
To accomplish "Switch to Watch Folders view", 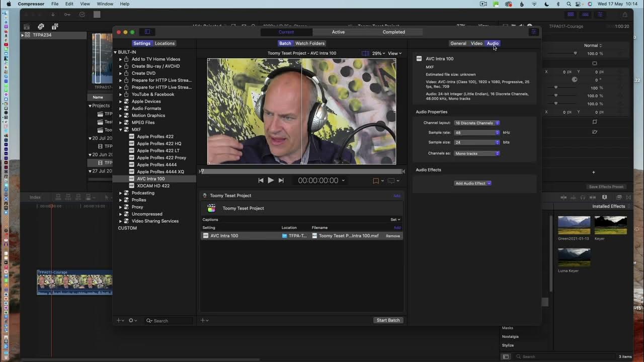I will pyautogui.click(x=310, y=43).
